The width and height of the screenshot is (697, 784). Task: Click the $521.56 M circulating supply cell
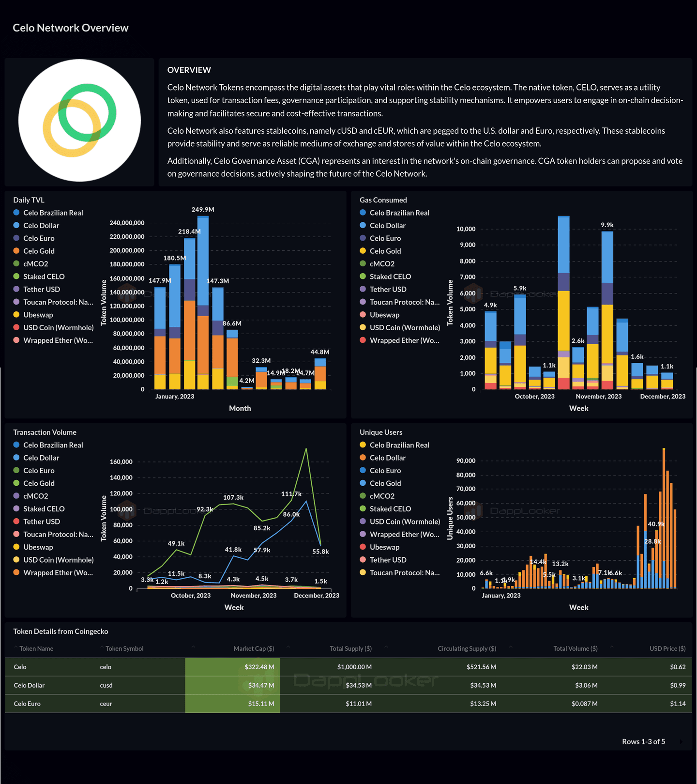482,667
